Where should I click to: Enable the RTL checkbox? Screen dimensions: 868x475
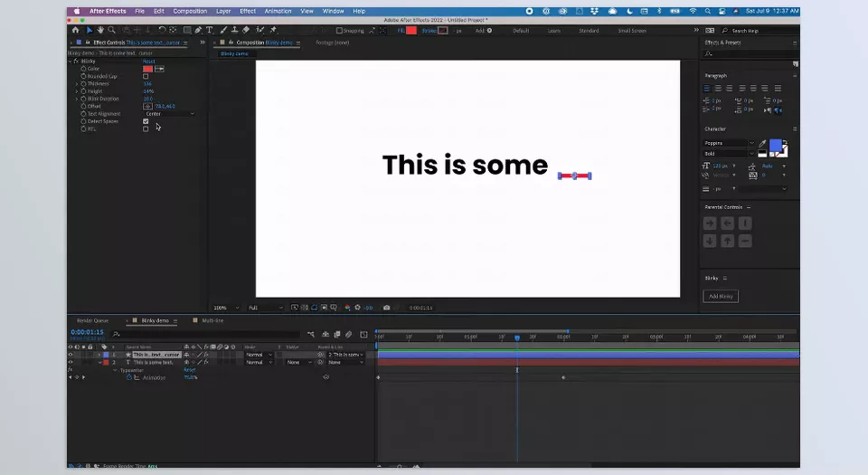(x=146, y=129)
